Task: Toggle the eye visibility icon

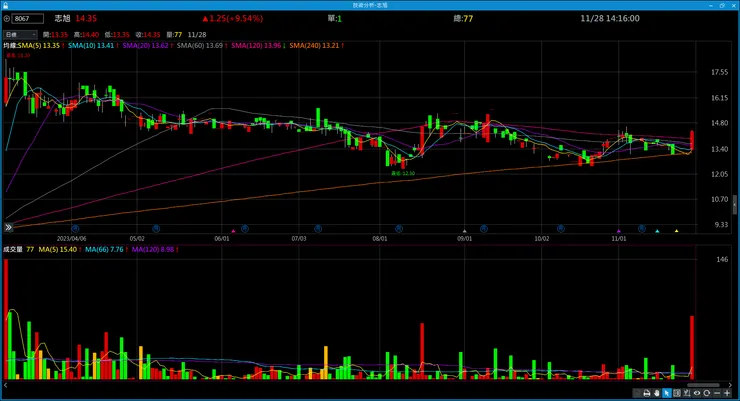Action: (697, 393)
